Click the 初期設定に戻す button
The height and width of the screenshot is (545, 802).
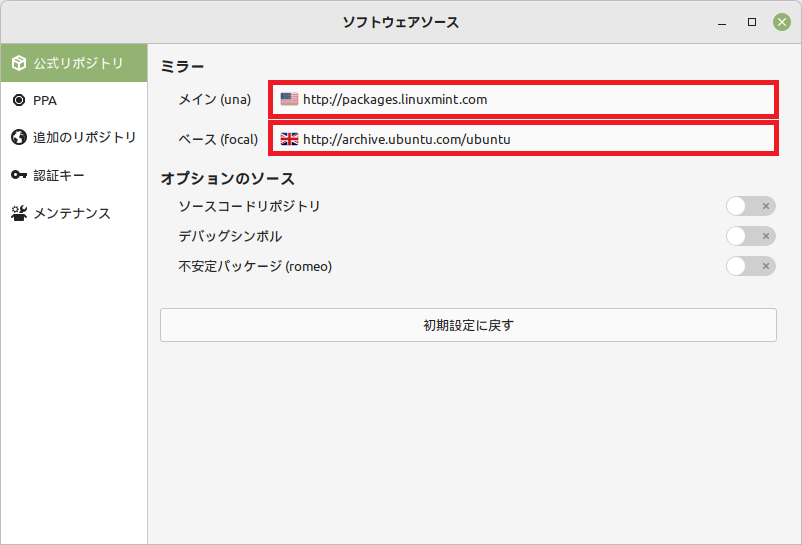pyautogui.click(x=468, y=325)
